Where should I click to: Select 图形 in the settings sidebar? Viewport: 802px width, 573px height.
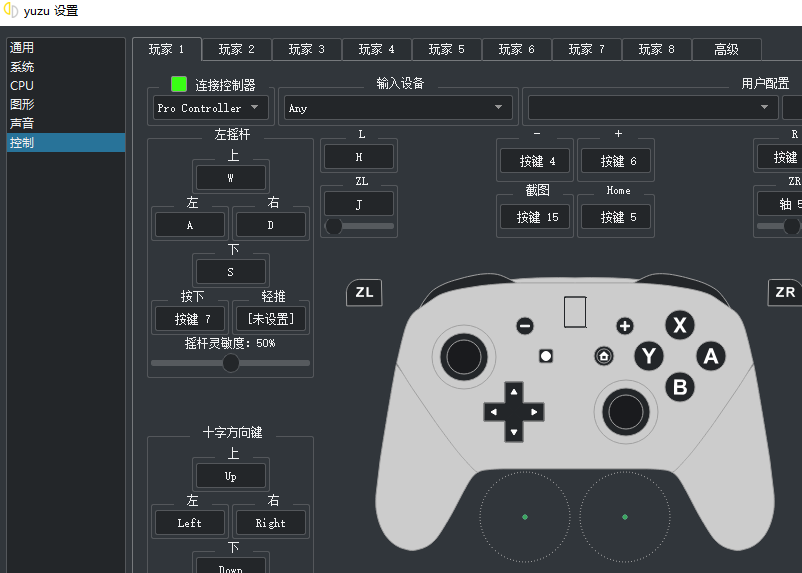(22, 104)
